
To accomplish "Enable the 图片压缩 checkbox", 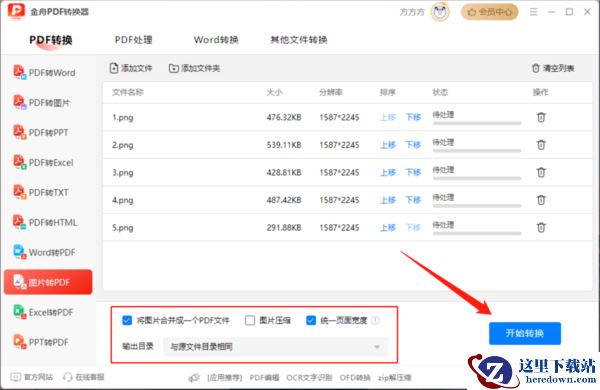I will [x=250, y=320].
